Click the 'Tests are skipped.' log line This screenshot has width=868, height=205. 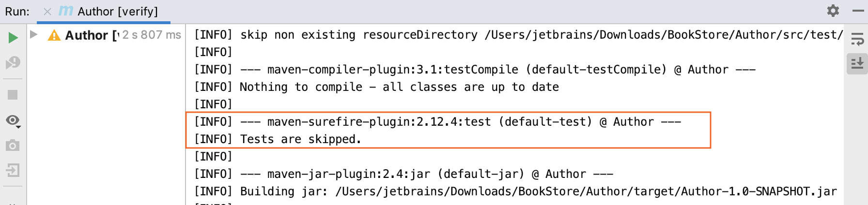(x=300, y=139)
